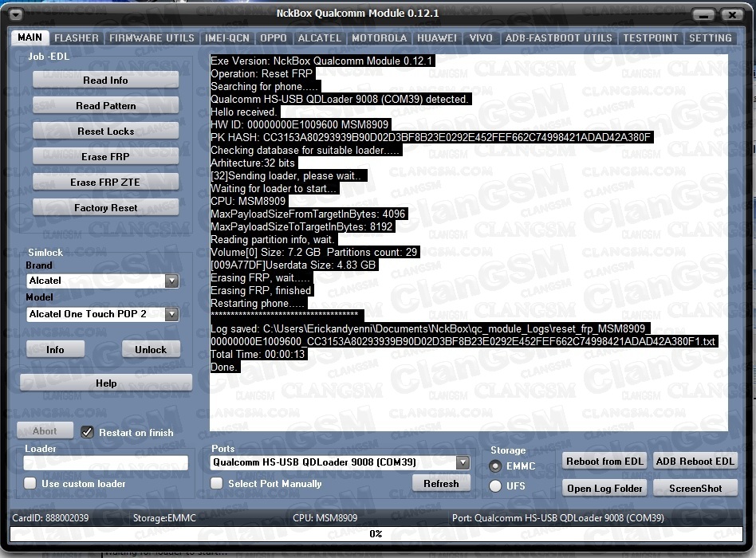Viewport: 756px width, 558px height.
Task: Open Log Folder
Action: pos(604,488)
